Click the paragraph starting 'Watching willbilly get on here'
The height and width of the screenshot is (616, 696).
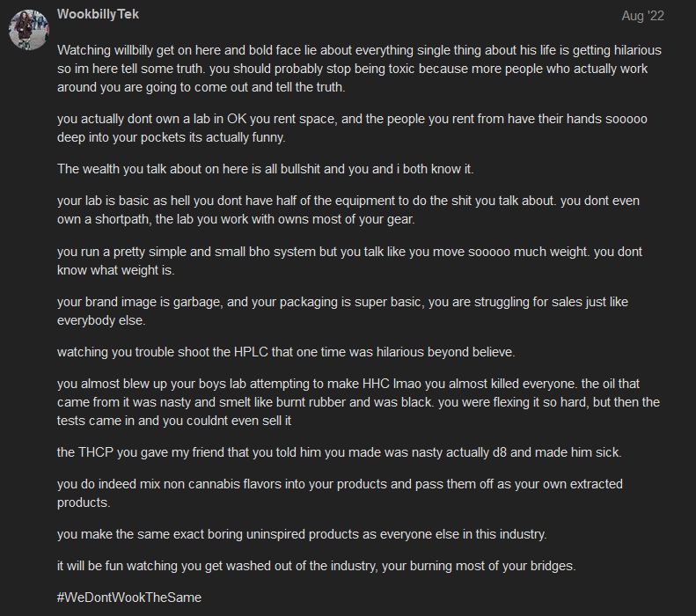(x=359, y=69)
